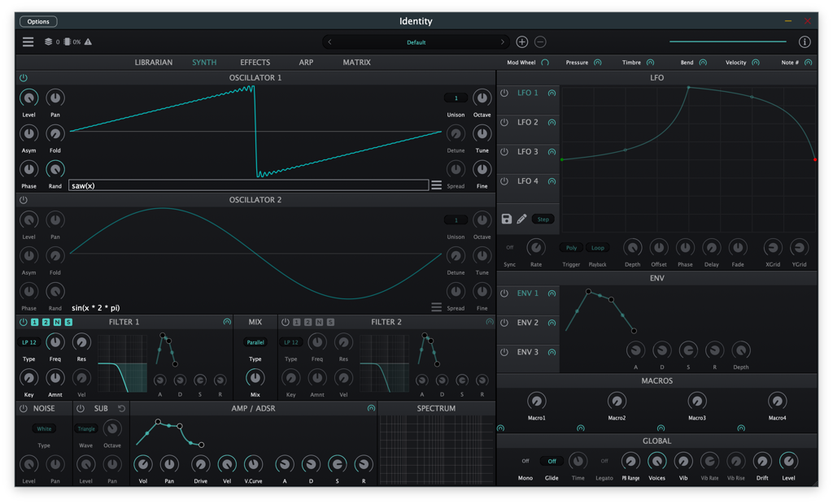Switch to the EFFECTS tab

[255, 62]
